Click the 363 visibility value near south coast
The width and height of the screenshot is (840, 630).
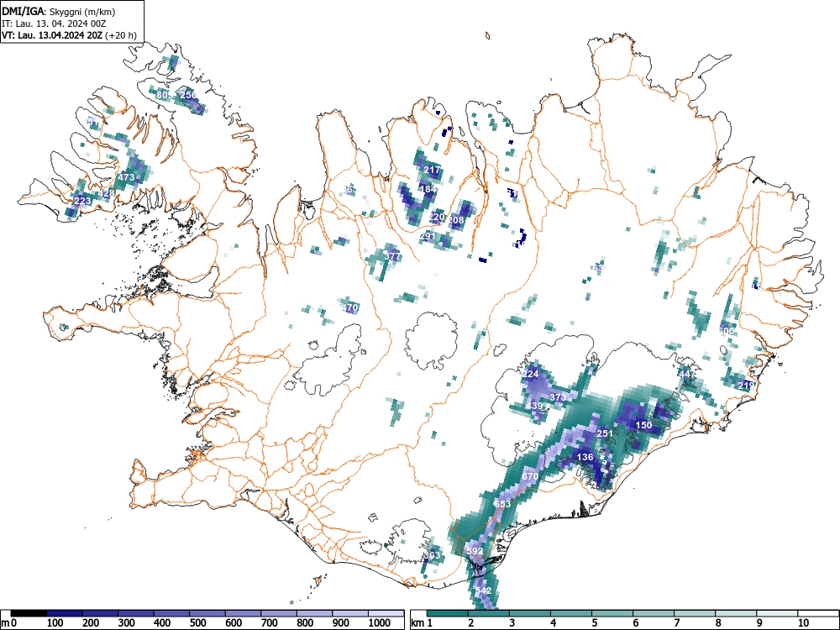pos(432,555)
